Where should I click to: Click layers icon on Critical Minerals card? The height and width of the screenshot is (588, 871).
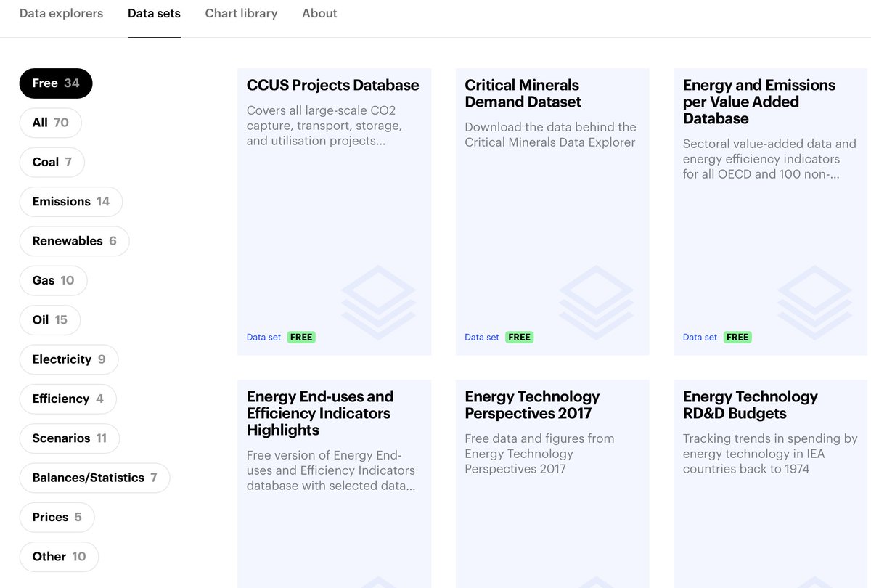pos(597,302)
